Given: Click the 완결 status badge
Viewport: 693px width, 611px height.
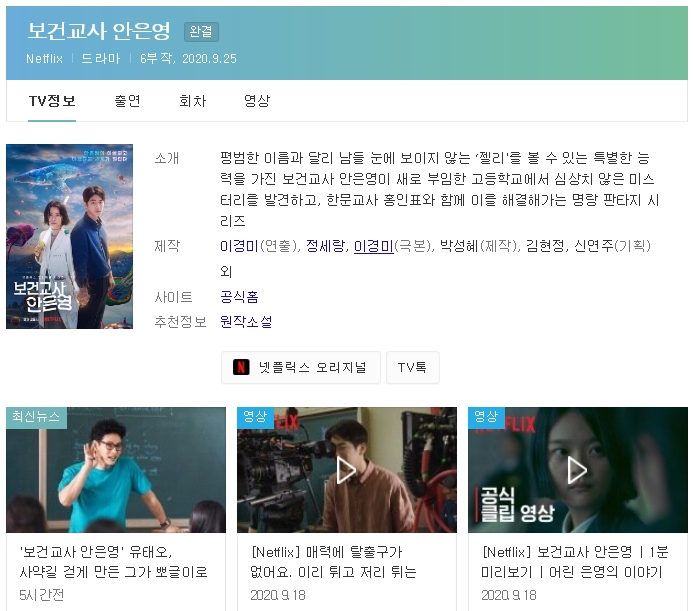Looking at the screenshot, I should click(x=201, y=32).
